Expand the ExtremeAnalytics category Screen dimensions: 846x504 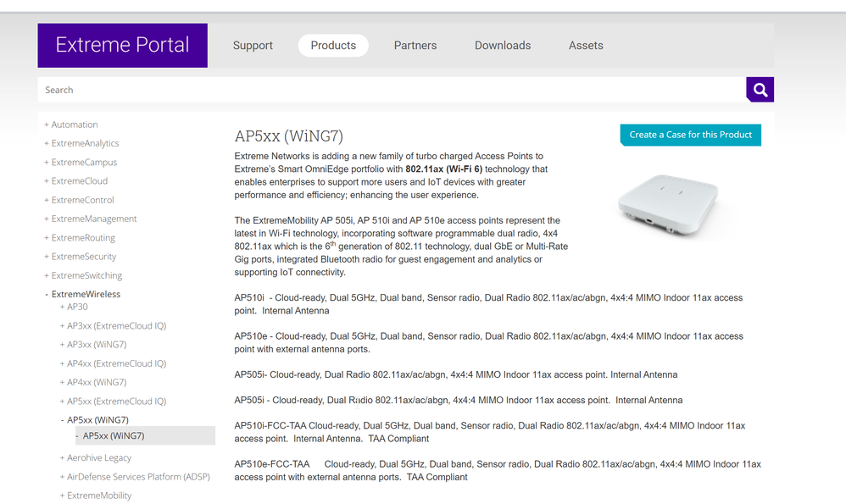82,143
